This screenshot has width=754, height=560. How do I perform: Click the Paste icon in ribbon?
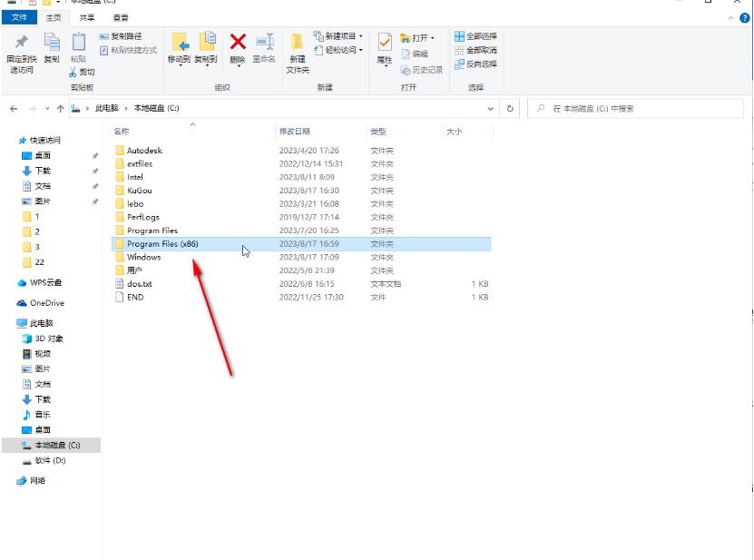click(x=78, y=43)
